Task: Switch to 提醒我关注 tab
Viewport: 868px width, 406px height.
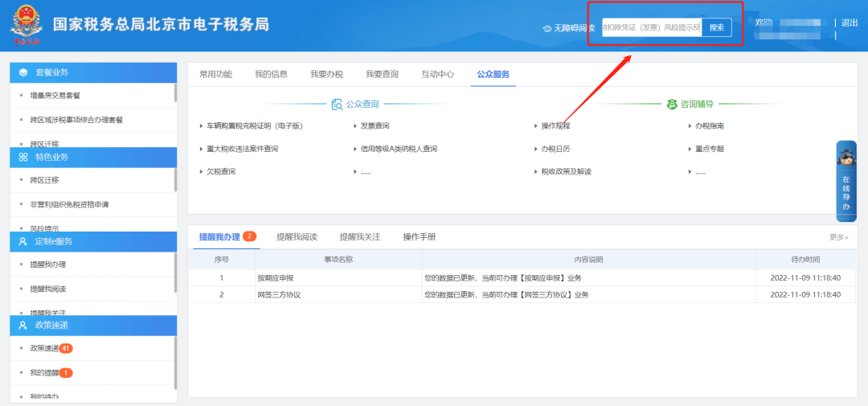Action: [360, 237]
